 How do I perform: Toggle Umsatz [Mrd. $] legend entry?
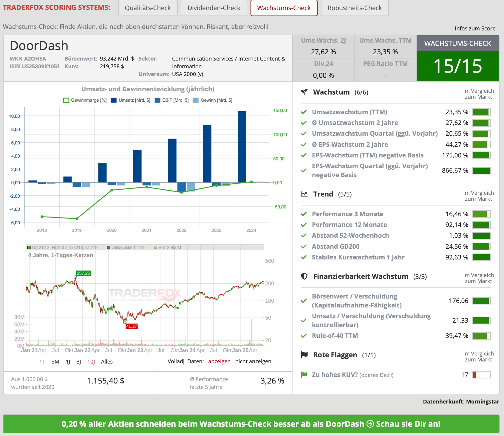(131, 100)
